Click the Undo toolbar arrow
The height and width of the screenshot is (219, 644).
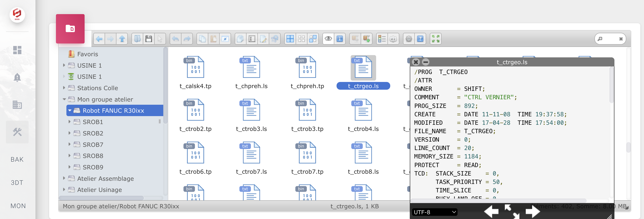tap(176, 39)
